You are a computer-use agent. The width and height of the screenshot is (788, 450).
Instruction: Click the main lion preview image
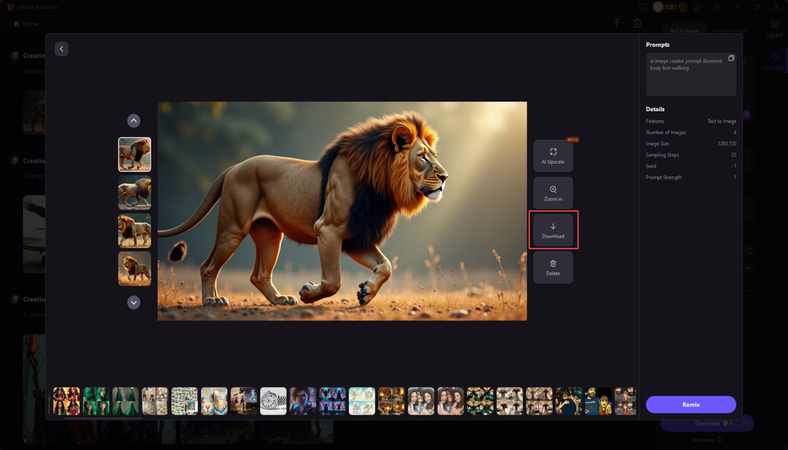(342, 211)
